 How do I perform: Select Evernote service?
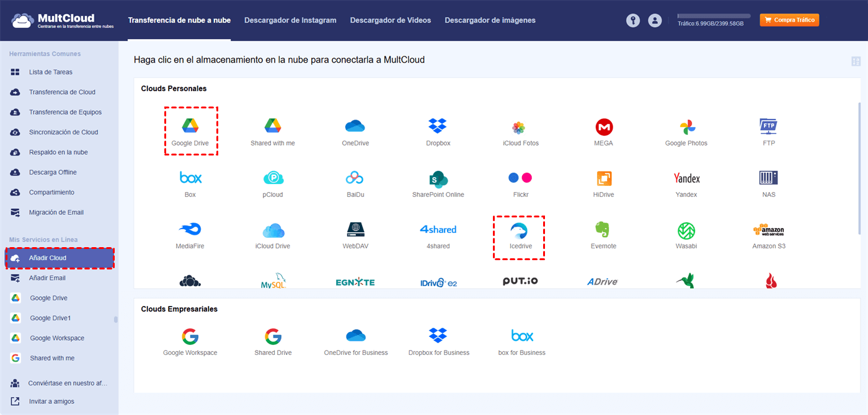(x=603, y=230)
